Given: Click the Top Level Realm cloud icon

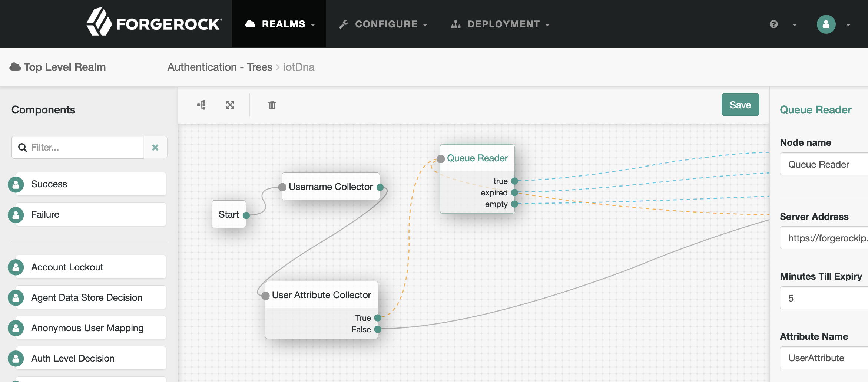Looking at the screenshot, I should pos(15,67).
